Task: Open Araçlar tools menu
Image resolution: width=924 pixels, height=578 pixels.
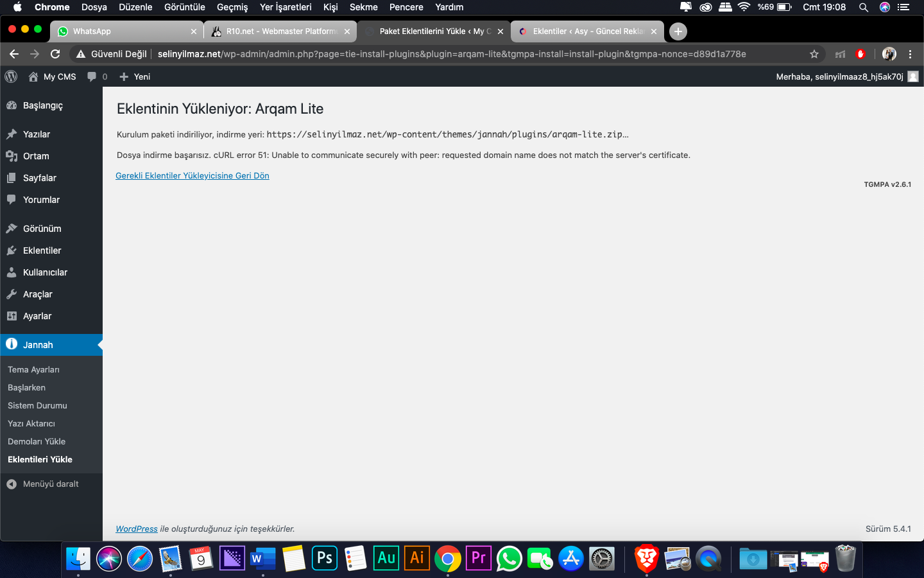Action: (51, 294)
